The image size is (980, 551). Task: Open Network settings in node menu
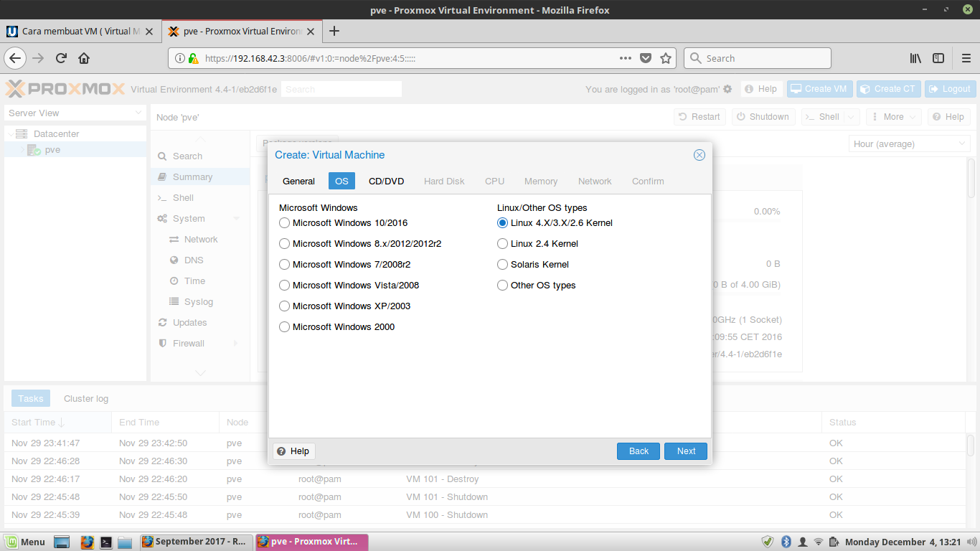pos(200,240)
